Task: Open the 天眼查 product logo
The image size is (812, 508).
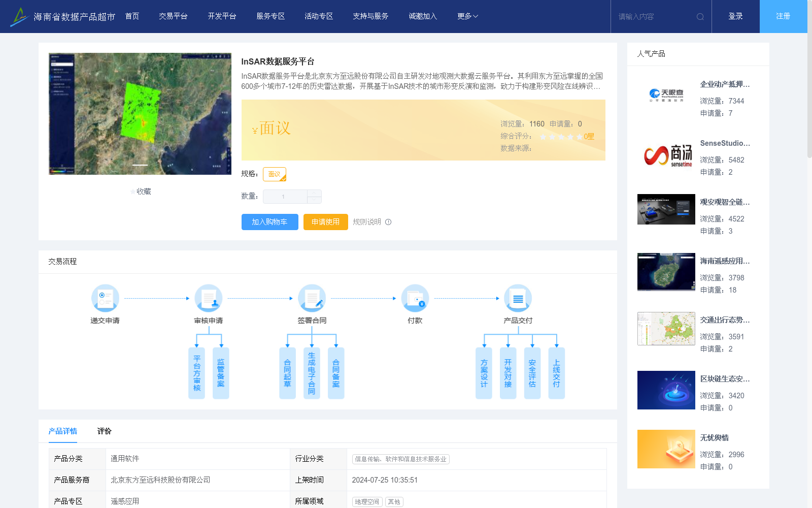Action: pyautogui.click(x=666, y=96)
